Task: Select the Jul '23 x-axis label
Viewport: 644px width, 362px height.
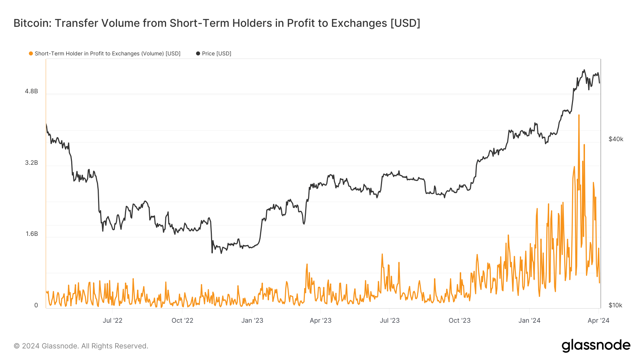Action: click(x=390, y=321)
